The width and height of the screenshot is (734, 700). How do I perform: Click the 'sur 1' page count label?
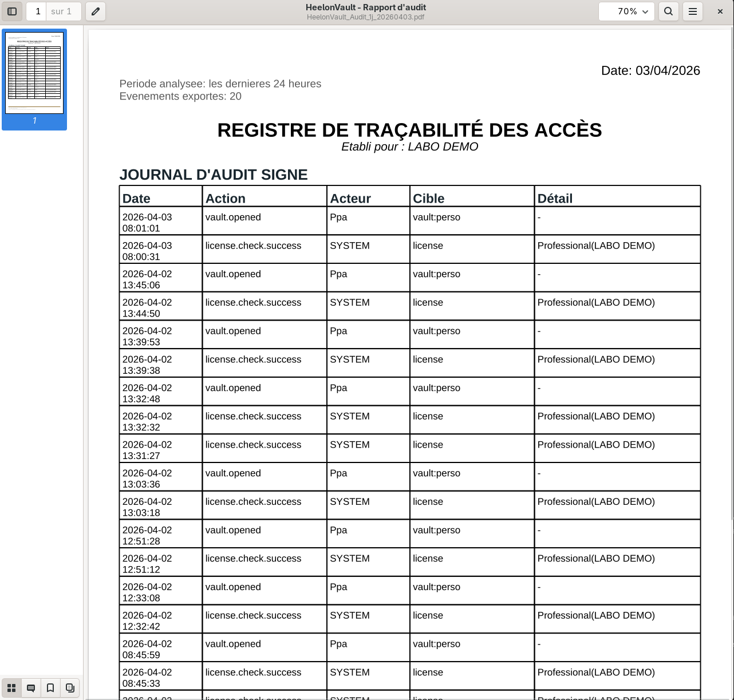(61, 11)
